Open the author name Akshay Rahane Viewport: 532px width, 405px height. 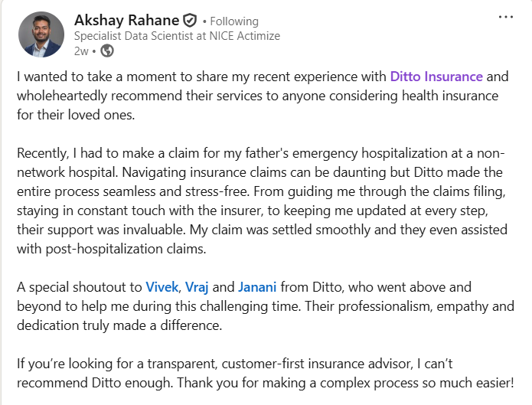pos(127,21)
